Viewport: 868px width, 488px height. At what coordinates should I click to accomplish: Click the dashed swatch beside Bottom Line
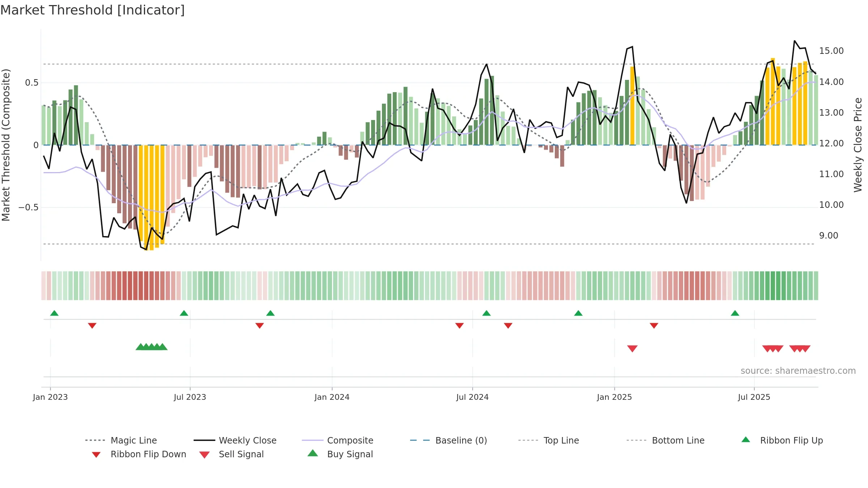tap(637, 440)
